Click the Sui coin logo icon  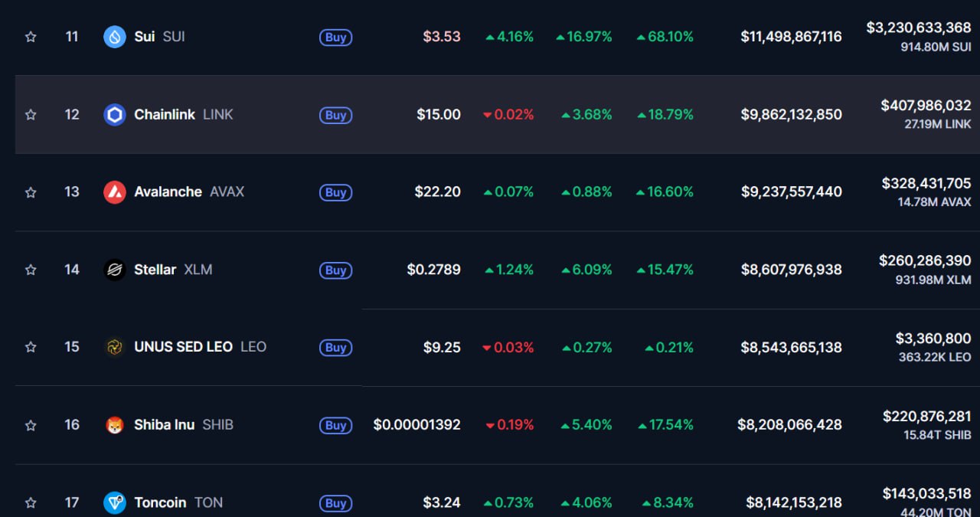pyautogui.click(x=115, y=37)
